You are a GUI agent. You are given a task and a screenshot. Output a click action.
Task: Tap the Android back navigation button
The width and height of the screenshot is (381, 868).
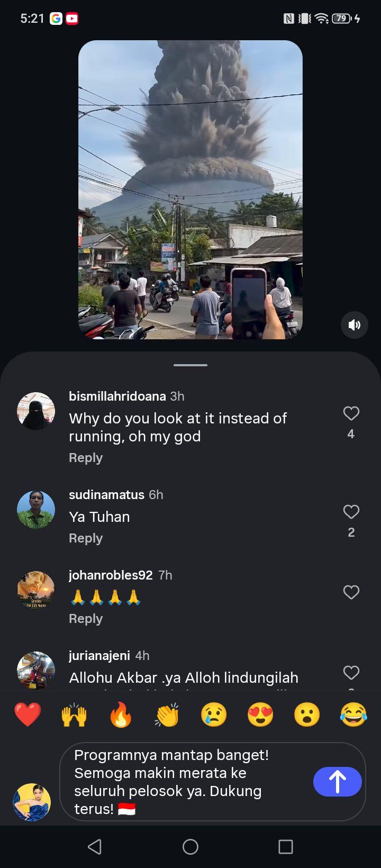(95, 847)
